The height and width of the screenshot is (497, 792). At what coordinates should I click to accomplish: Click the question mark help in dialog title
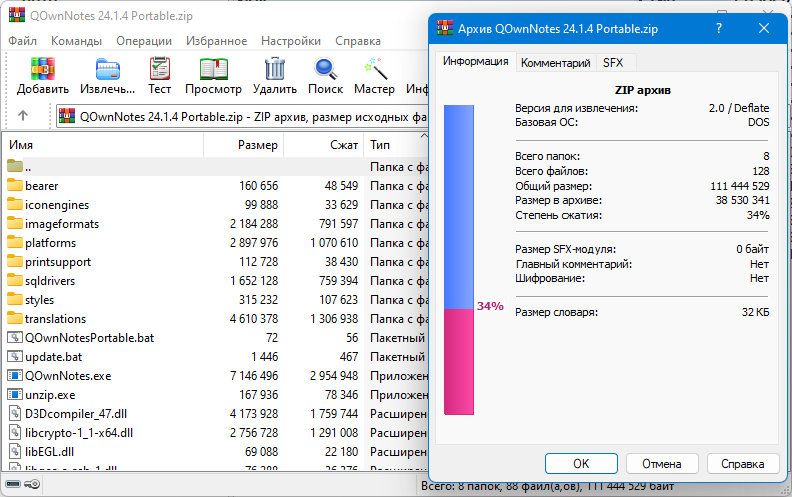(x=719, y=28)
